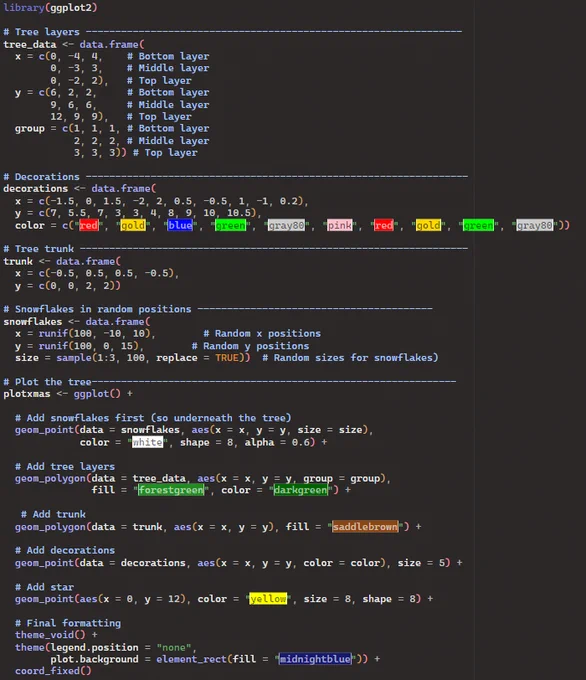This screenshot has width=586, height=680.
Task: Click the ggplot2 package name
Action: pos(71,7)
